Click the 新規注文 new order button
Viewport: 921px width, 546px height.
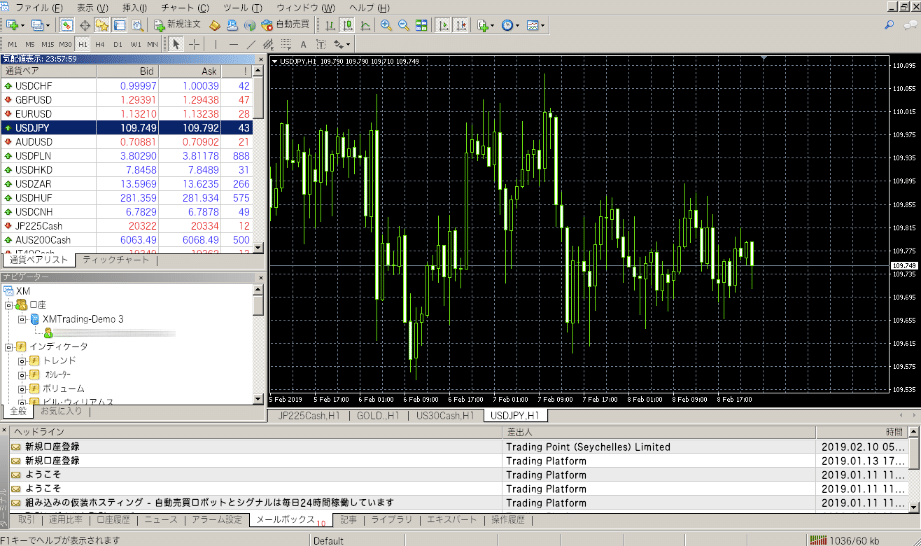177,25
